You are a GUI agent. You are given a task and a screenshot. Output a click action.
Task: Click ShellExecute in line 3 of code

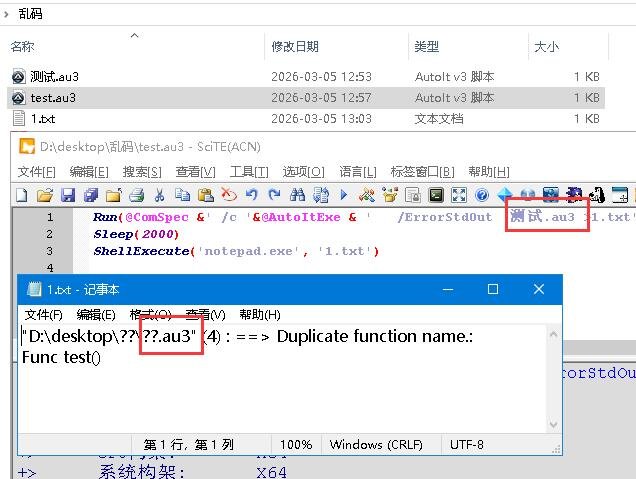point(141,251)
